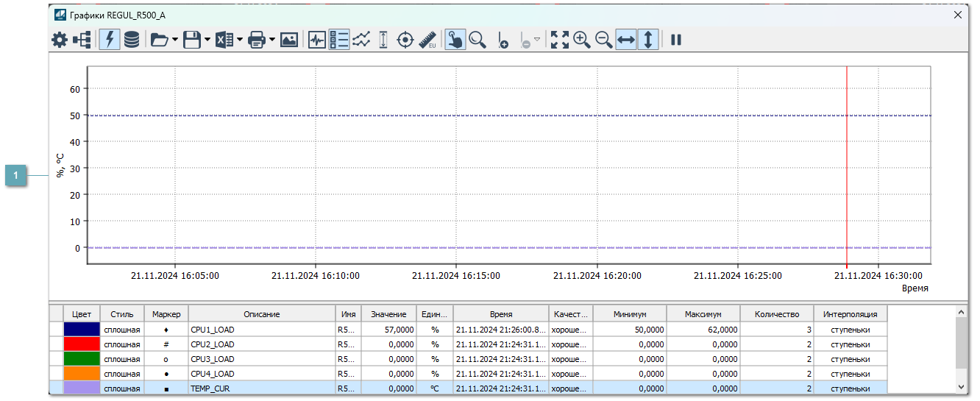Screen dimensions: 980x401
Task: Click the red color swatch for CPU2_LOAD
Action: click(x=82, y=344)
